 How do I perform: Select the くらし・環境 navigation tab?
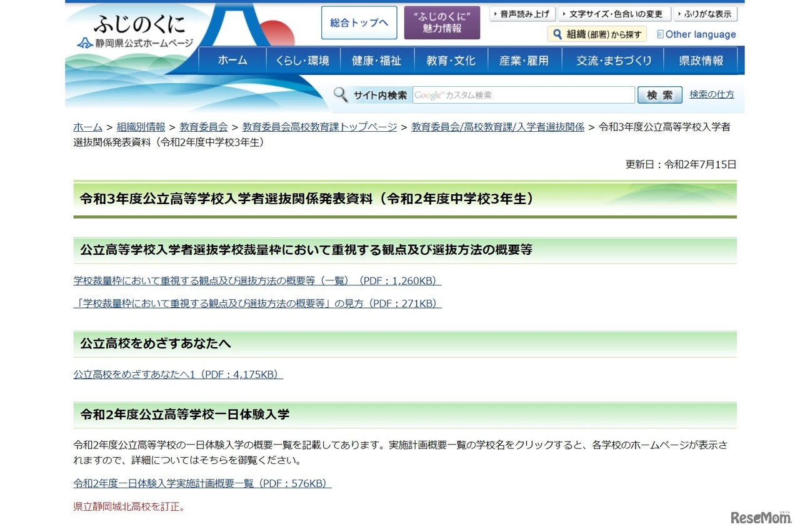pos(303,61)
